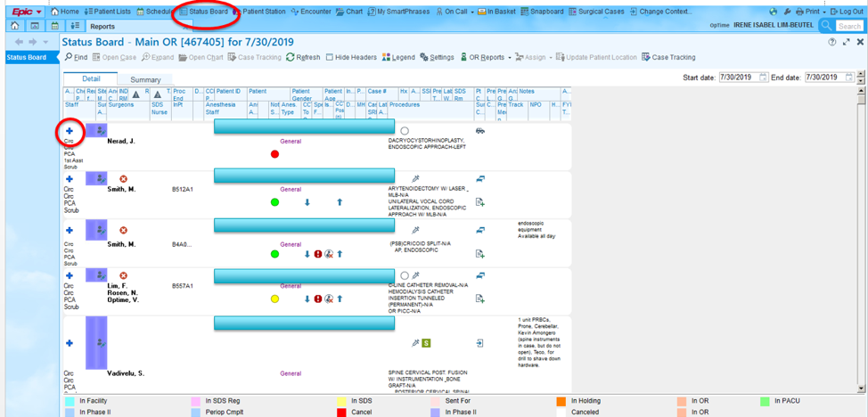Screen dimensions: 868x417
Task: Open the Start date calendar picker
Action: [x=764, y=78]
